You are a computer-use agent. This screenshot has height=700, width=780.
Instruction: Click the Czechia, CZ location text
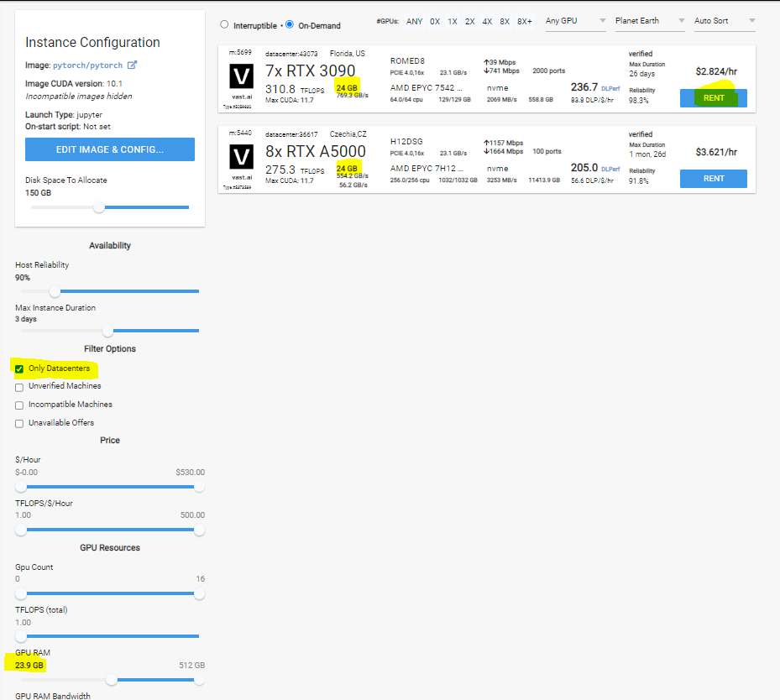pos(348,134)
